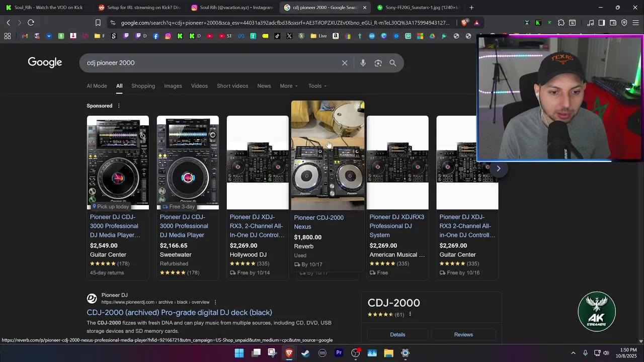Expand the More search filters dropdown

[289, 86]
